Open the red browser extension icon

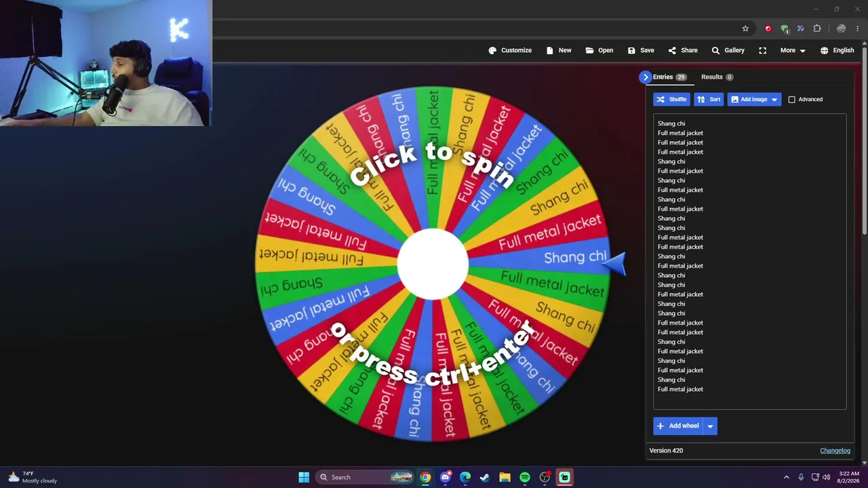[768, 28]
